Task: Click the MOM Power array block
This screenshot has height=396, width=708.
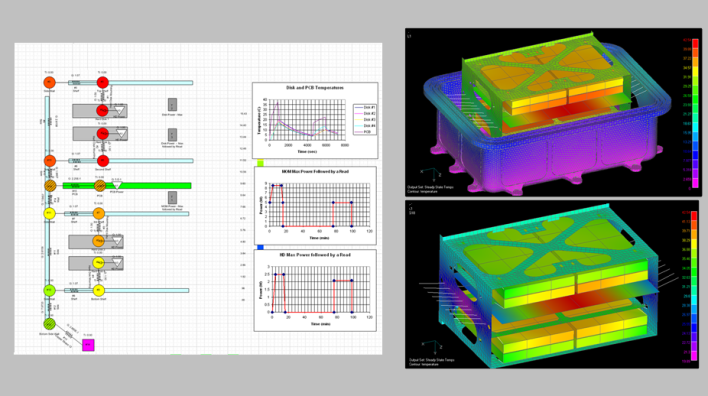Action: point(172,198)
